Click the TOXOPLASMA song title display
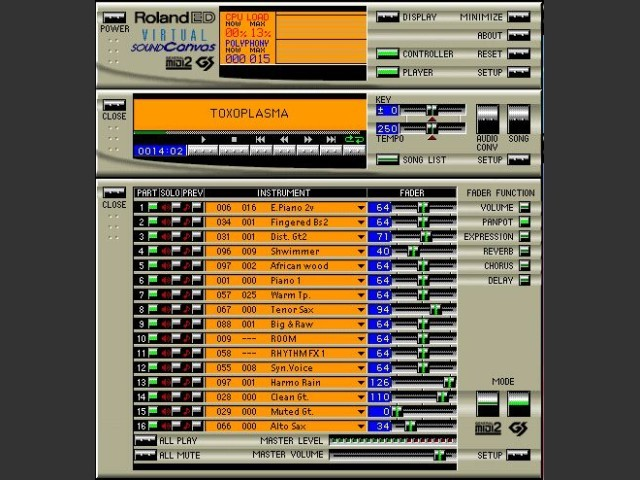The width and height of the screenshot is (640, 480). pyautogui.click(x=250, y=113)
